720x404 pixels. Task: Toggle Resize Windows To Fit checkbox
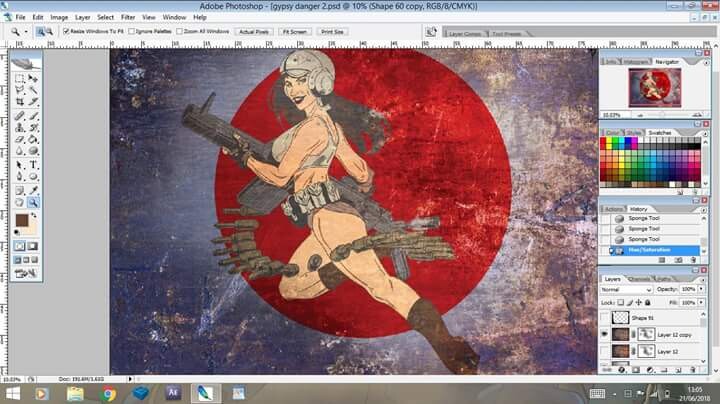tap(66, 31)
